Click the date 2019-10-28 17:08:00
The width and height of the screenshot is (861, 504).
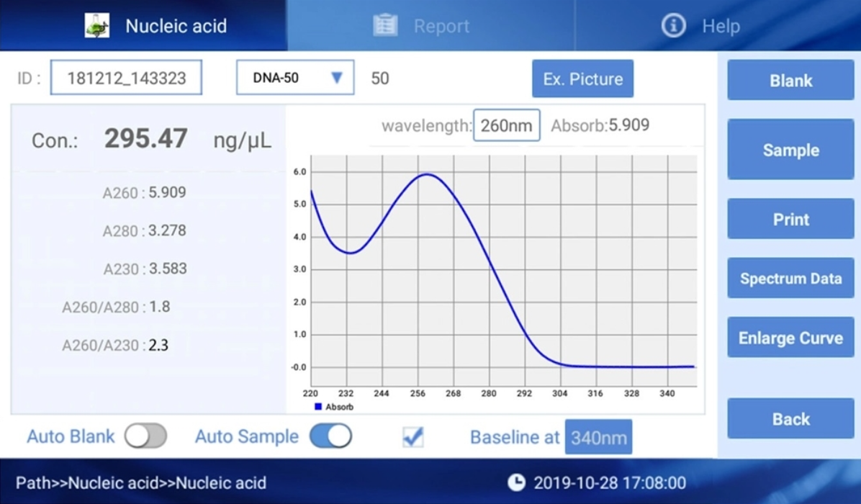coord(610,482)
